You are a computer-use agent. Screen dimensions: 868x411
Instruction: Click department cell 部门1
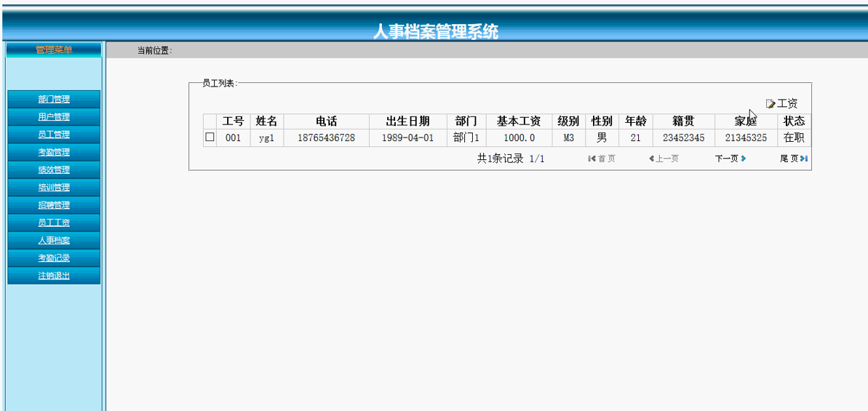466,137
